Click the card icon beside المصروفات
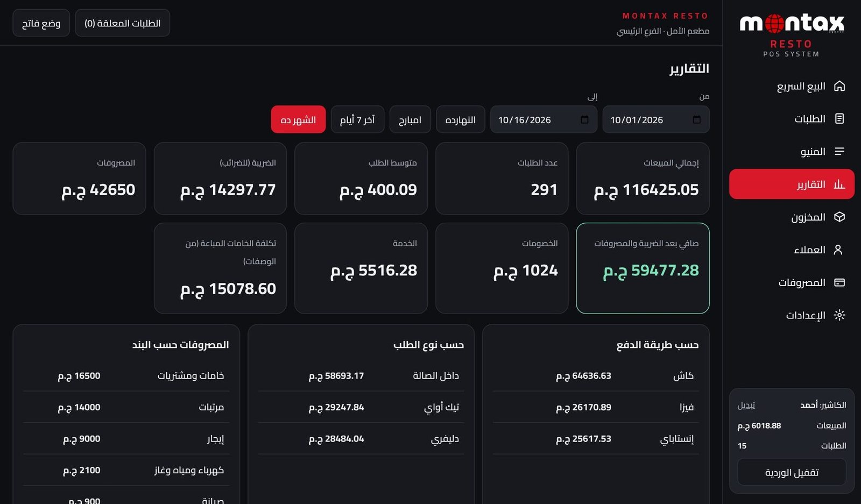The height and width of the screenshot is (504, 861). coord(839,282)
